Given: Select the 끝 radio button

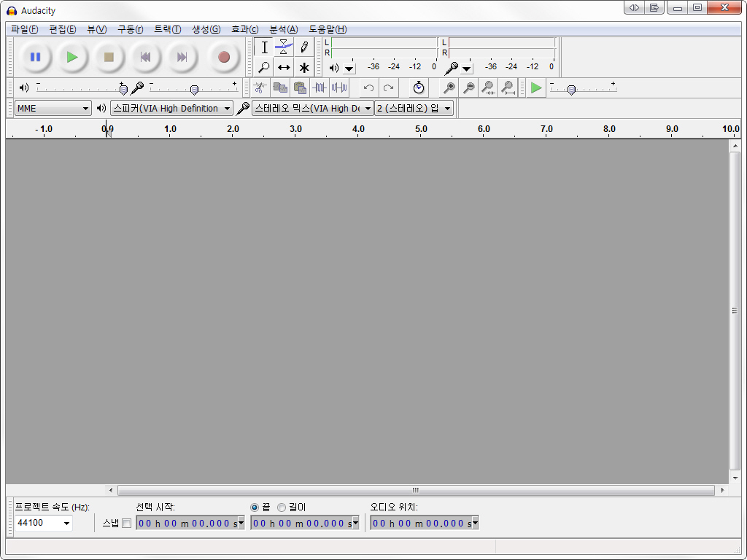Looking at the screenshot, I should click(255, 507).
